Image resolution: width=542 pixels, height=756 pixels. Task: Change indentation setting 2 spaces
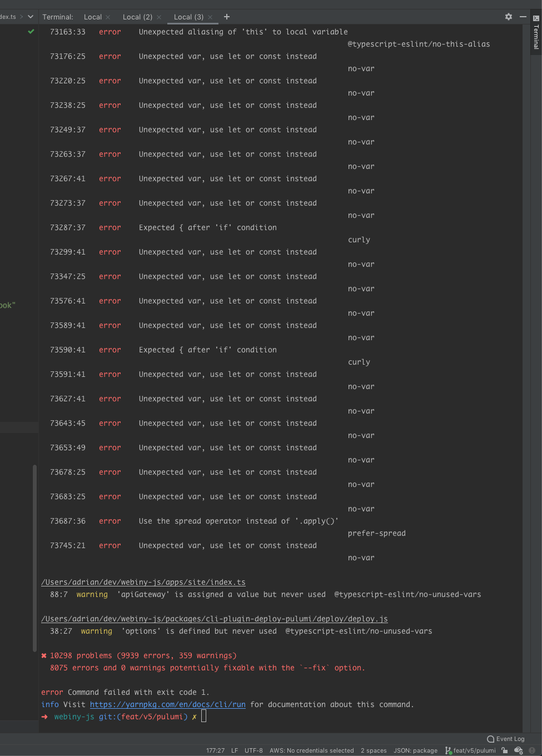(x=374, y=750)
